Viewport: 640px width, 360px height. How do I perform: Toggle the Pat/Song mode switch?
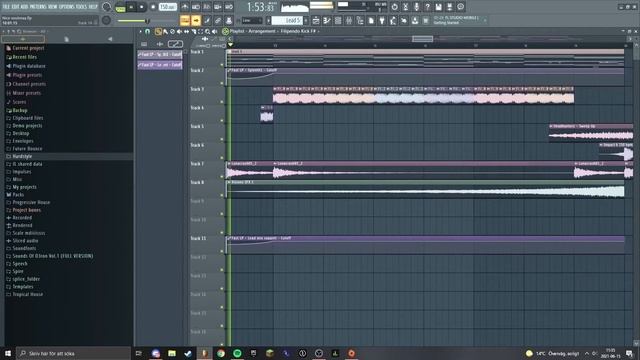pos(120,7)
